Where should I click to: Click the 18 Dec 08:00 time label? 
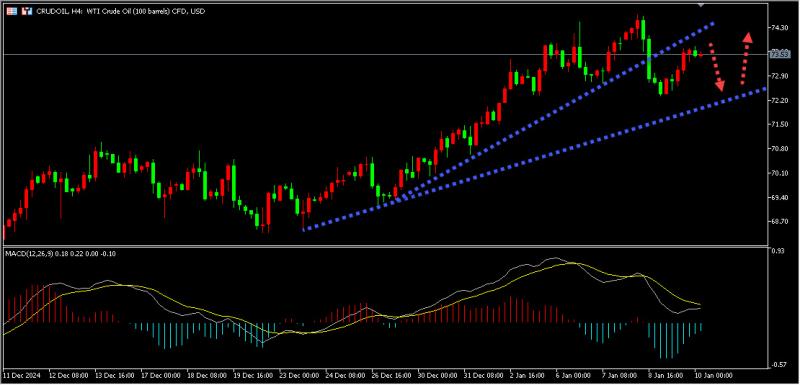pyautogui.click(x=207, y=374)
